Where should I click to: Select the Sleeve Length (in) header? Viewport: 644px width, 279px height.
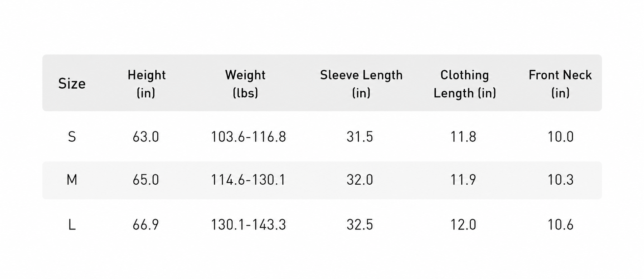[x=361, y=84]
